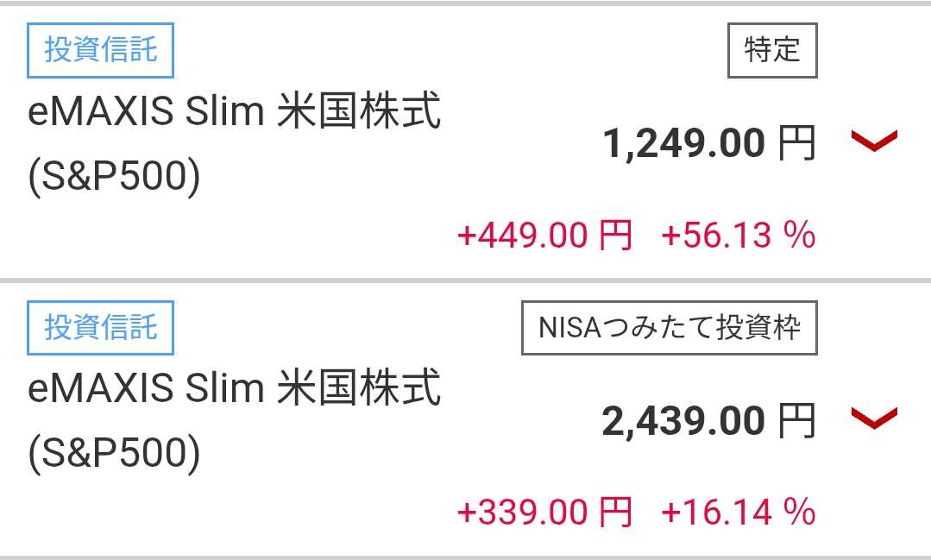Tap the +56.13 % gain percentage

(x=738, y=235)
